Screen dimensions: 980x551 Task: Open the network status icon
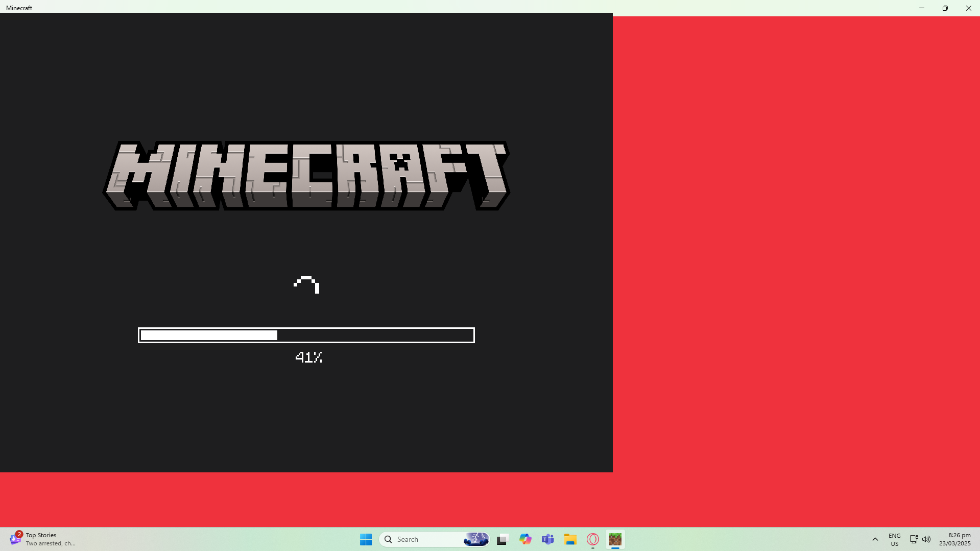click(914, 539)
